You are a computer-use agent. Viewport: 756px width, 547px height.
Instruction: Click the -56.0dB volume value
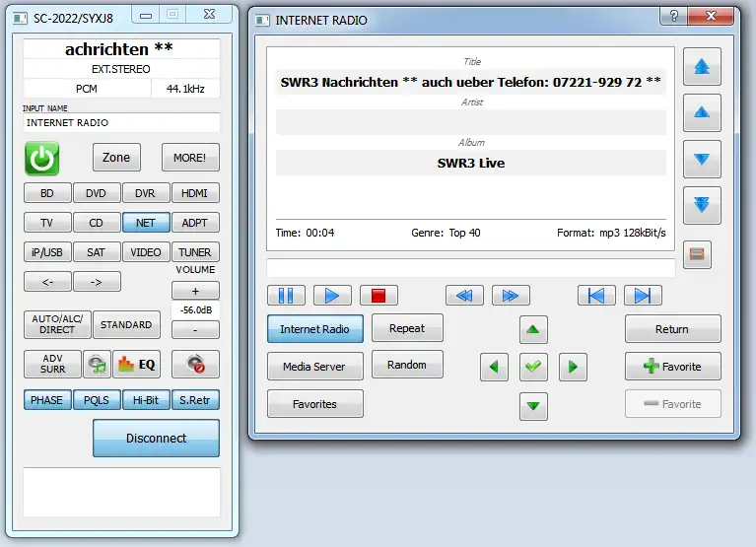coord(196,310)
